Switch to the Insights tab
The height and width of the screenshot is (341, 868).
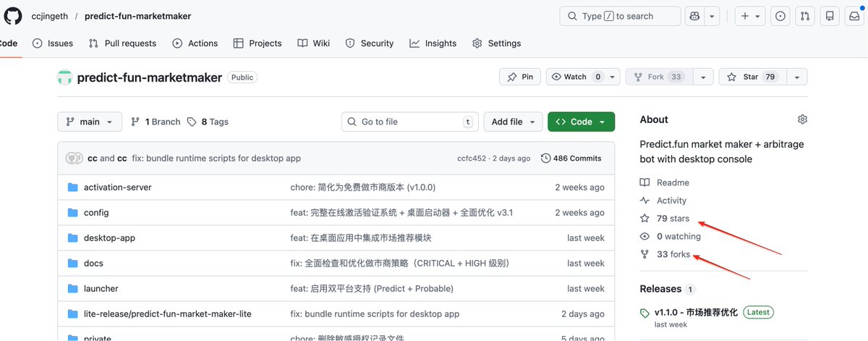point(433,43)
